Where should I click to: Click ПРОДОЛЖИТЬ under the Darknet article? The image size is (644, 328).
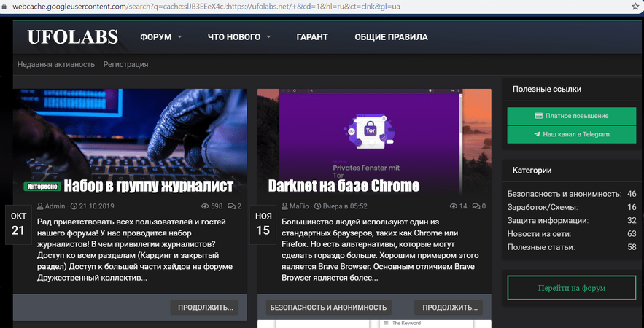pos(449,308)
